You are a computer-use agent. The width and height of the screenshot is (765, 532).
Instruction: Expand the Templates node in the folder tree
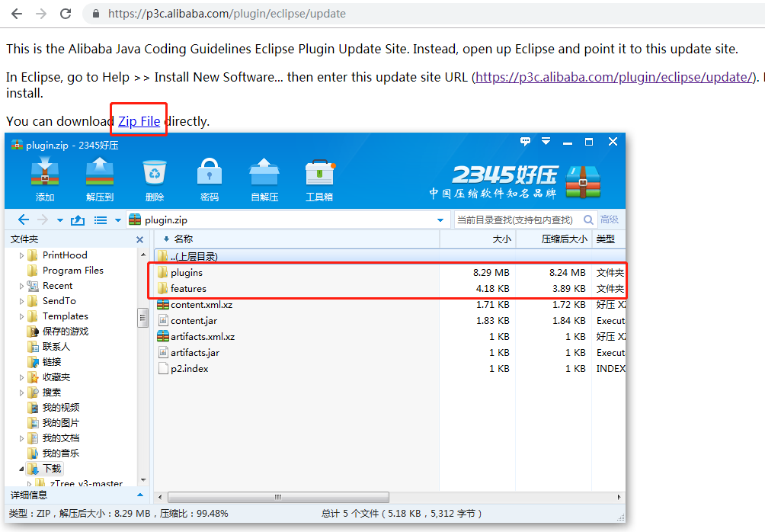(x=21, y=316)
